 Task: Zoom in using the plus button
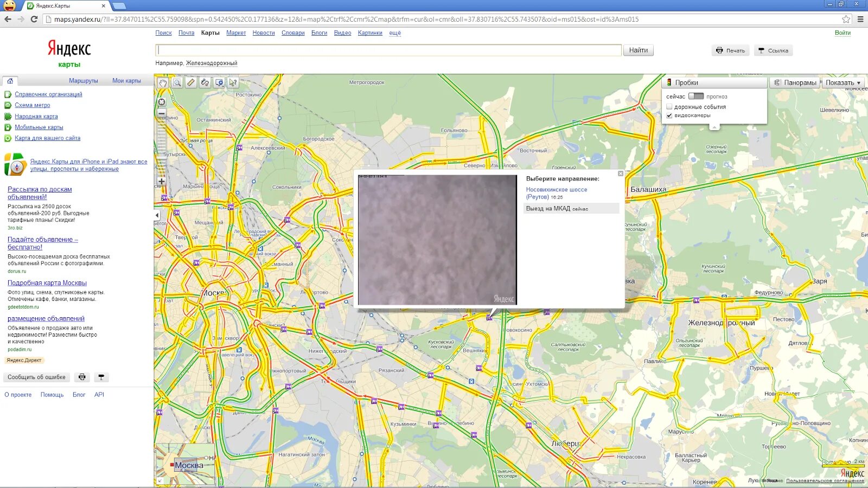coord(162,181)
